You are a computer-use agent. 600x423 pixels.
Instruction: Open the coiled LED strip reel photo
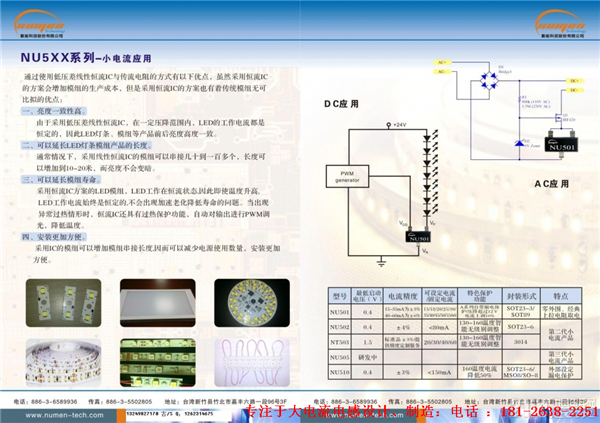(64, 363)
